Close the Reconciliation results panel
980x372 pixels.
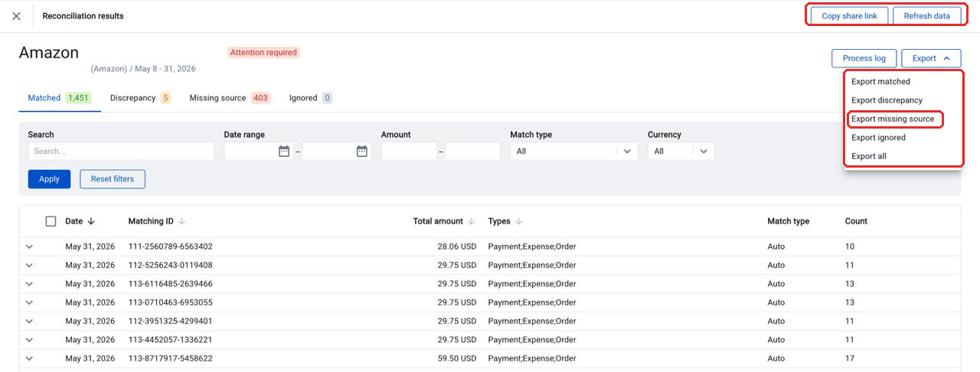tap(16, 16)
